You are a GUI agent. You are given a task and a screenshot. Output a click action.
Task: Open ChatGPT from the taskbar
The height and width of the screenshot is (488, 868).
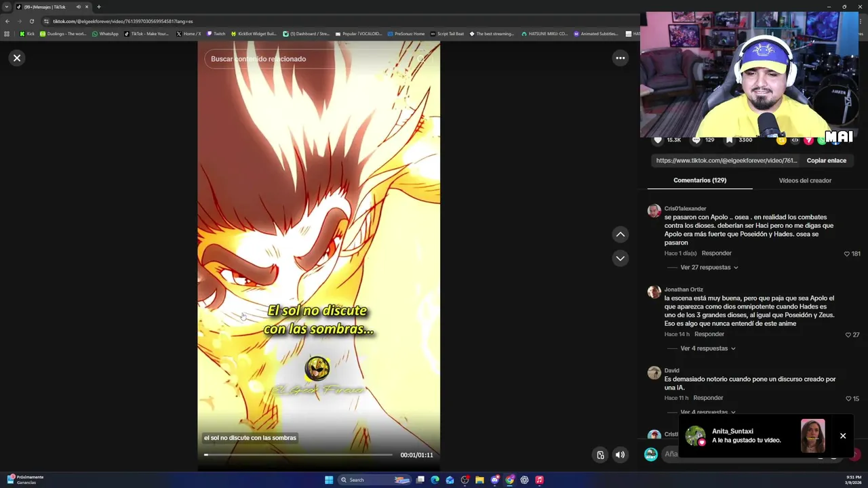[x=524, y=480]
